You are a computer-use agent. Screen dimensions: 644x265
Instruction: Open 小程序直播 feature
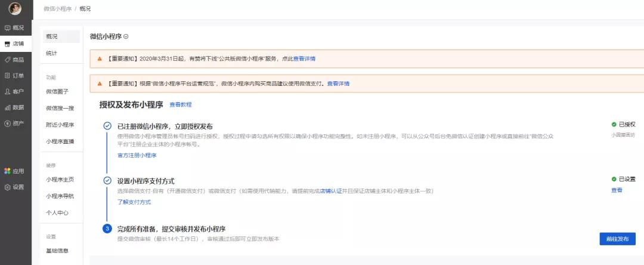coord(61,141)
